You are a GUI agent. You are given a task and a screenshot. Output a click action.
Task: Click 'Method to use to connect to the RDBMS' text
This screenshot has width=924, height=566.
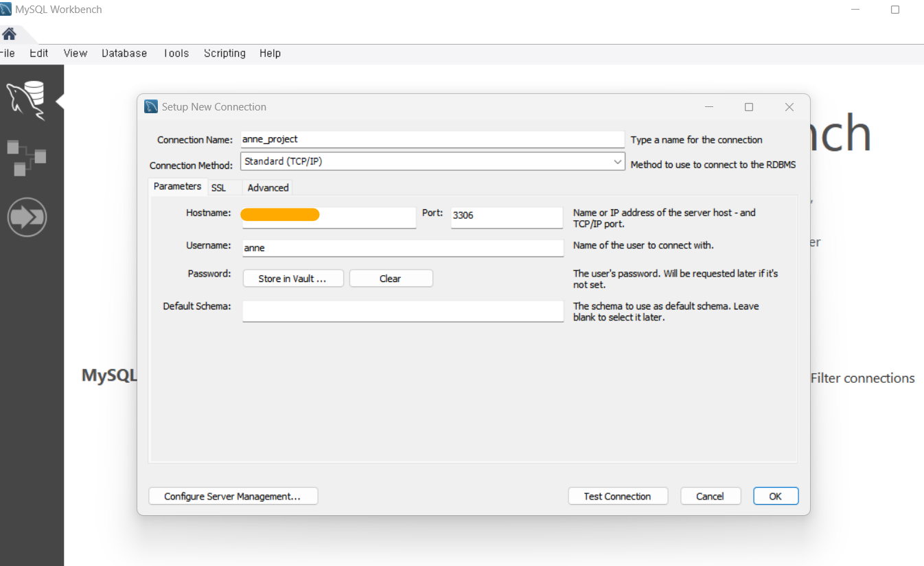tap(713, 165)
